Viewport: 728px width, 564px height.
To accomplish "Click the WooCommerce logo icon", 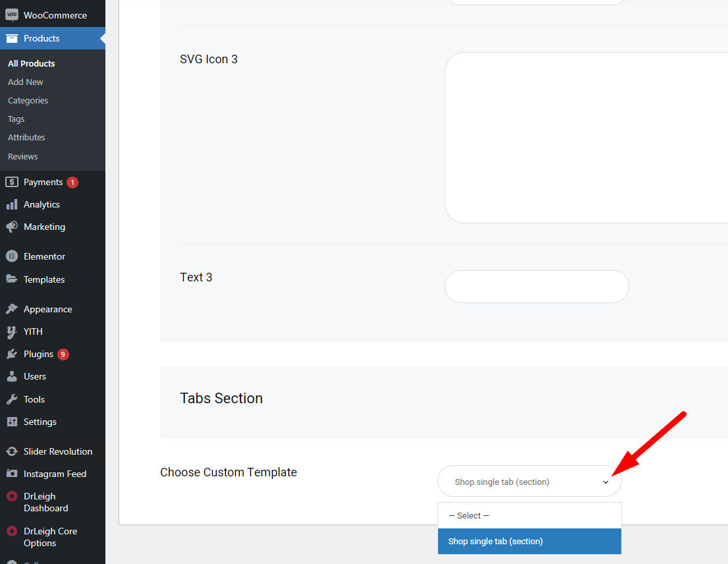I will tap(12, 15).
